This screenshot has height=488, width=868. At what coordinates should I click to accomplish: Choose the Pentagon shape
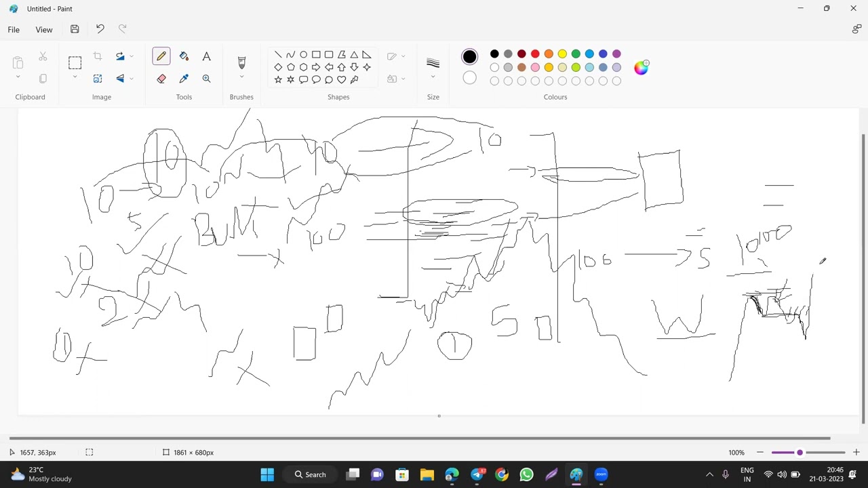click(x=290, y=67)
